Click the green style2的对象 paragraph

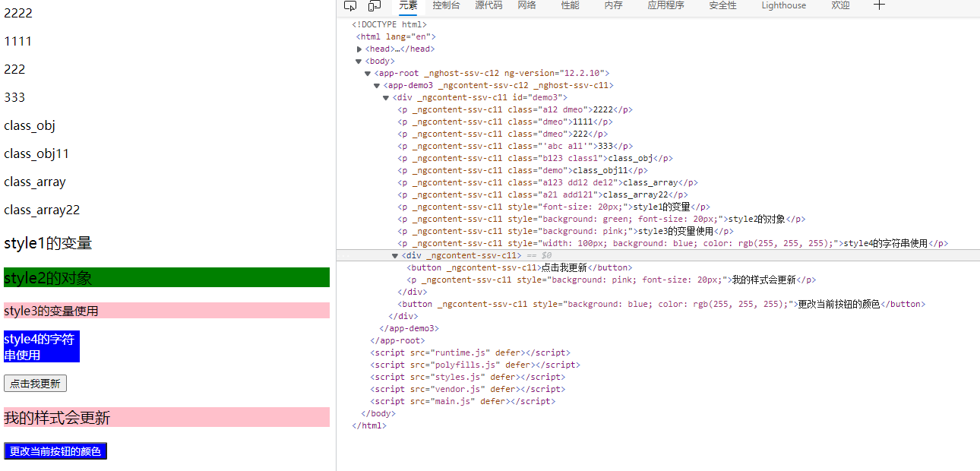tap(166, 277)
